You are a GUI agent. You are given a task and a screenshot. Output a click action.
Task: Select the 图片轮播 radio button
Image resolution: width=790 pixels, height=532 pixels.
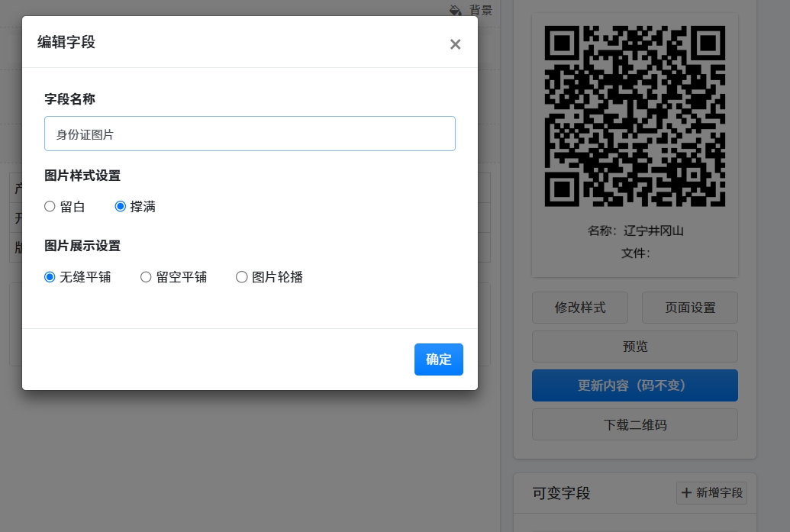pyautogui.click(x=242, y=277)
